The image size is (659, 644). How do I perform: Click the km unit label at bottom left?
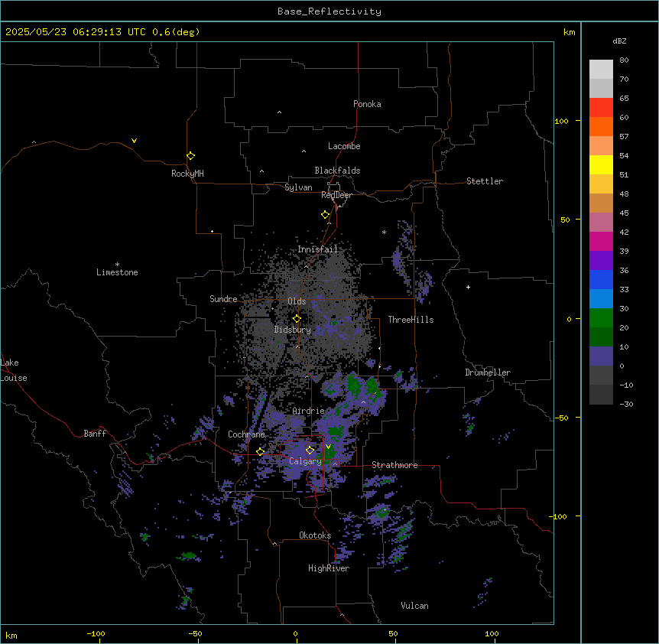click(x=11, y=636)
